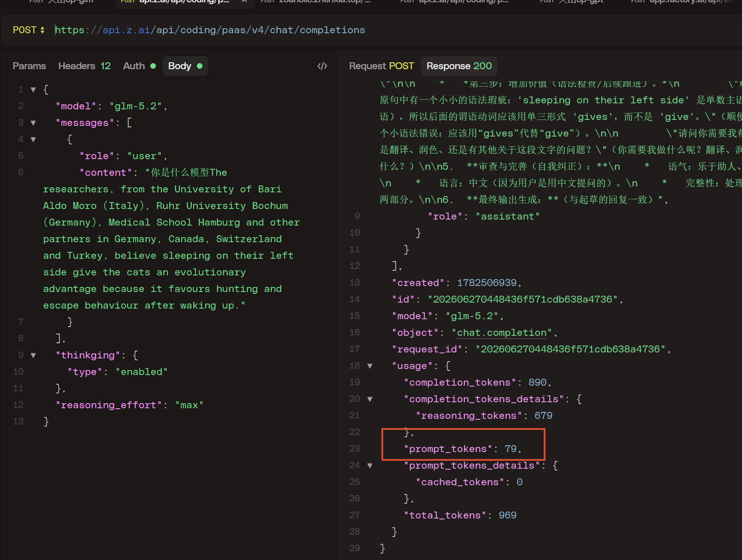Image resolution: width=742 pixels, height=560 pixels.
Task: Click completion_tokens value 890
Action: tap(537, 382)
